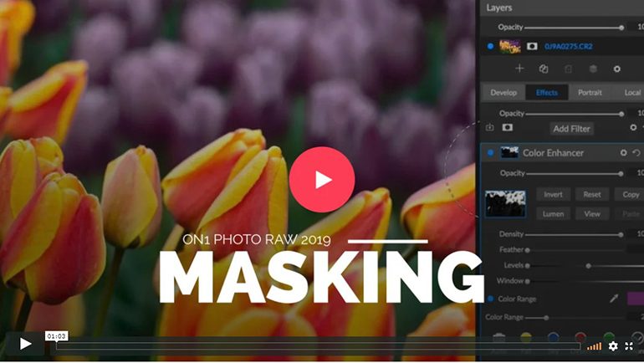Adjust volume using the orange bars icon
The image size is (644, 363).
tap(594, 345)
